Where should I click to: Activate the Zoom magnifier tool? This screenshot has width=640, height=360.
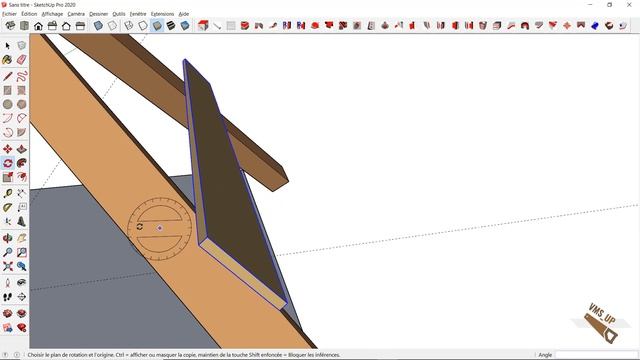[x=8, y=252]
